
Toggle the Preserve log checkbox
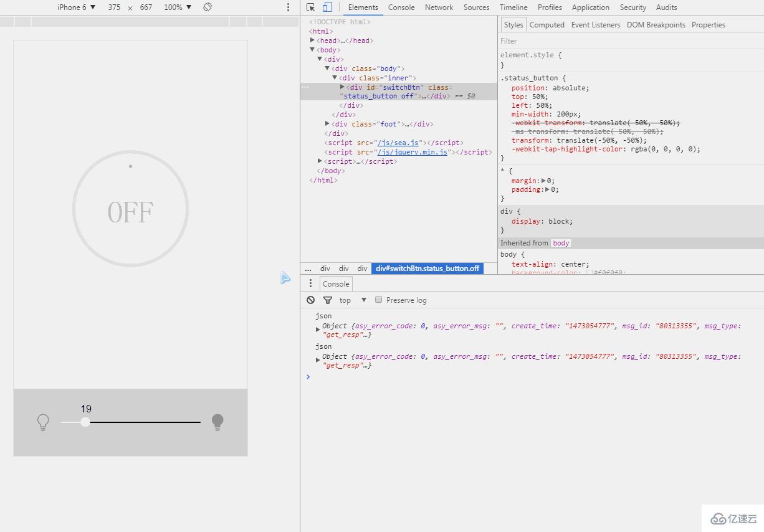click(378, 300)
